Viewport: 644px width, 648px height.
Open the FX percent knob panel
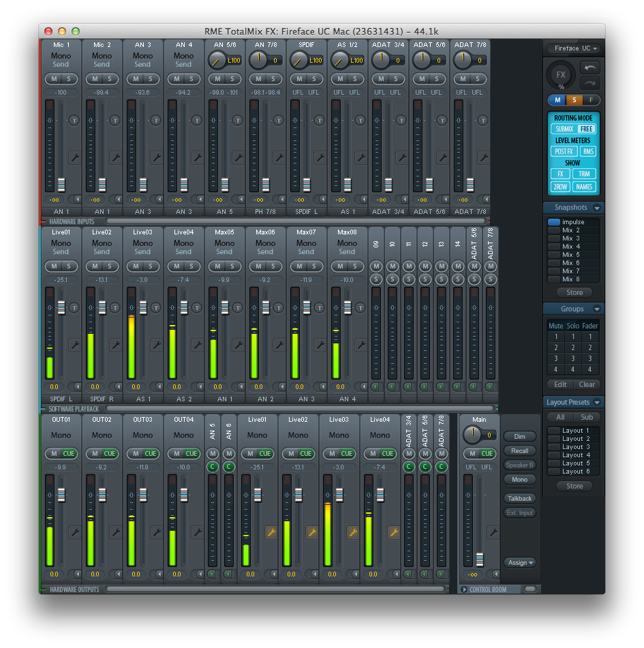click(x=561, y=75)
